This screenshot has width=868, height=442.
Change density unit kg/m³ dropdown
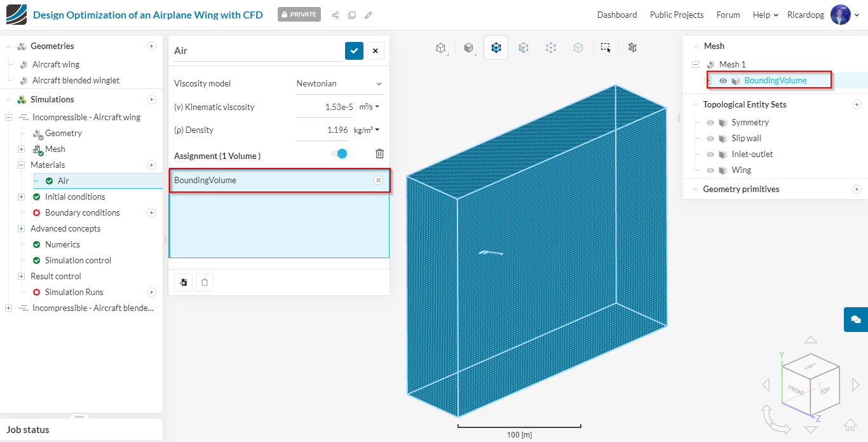click(367, 130)
